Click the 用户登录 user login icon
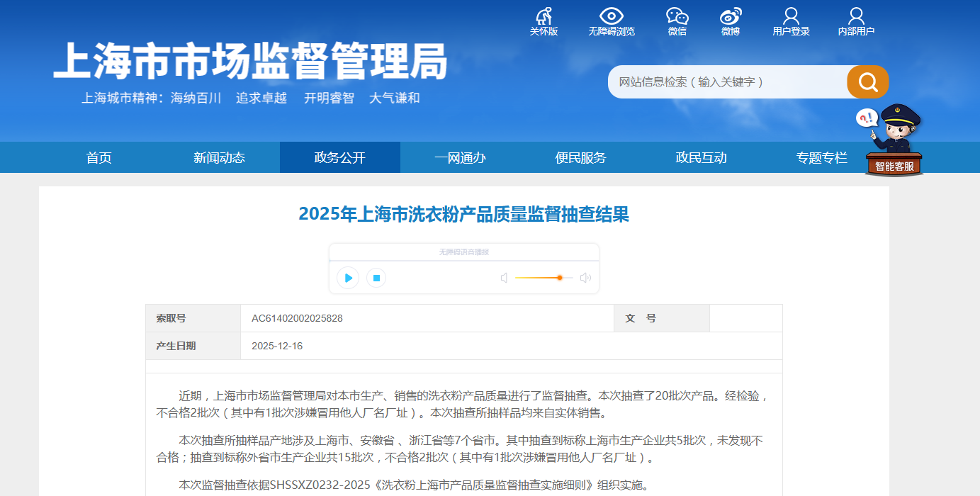The height and width of the screenshot is (496, 980). point(791,16)
